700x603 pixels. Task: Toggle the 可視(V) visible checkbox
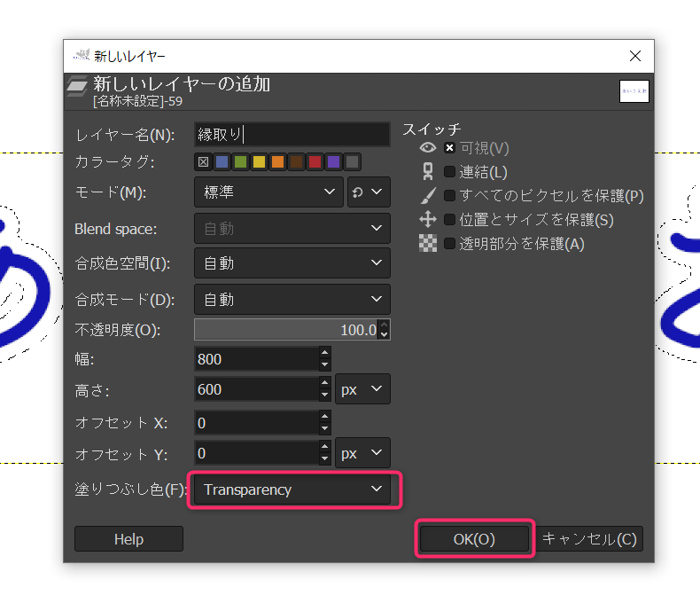tap(449, 148)
